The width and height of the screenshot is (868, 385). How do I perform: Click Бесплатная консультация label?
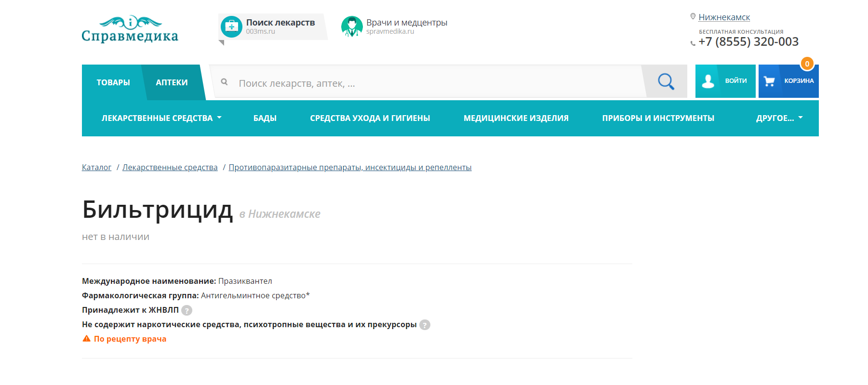point(741,32)
